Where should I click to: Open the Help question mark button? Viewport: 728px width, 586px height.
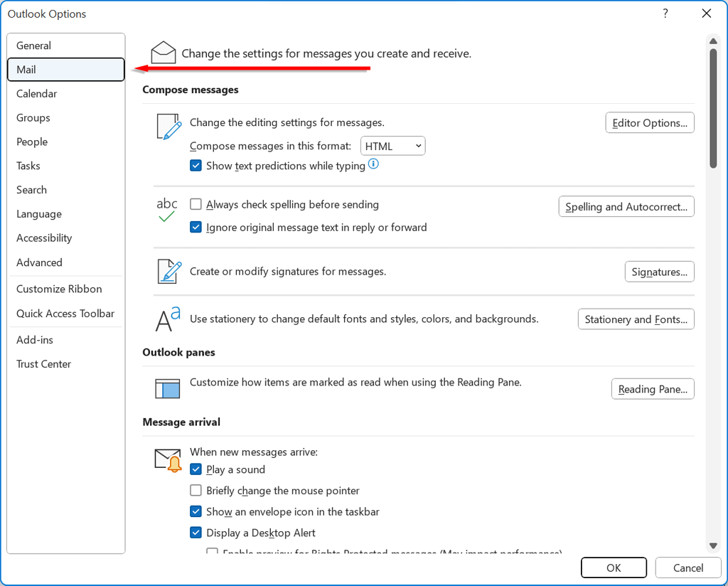click(665, 14)
